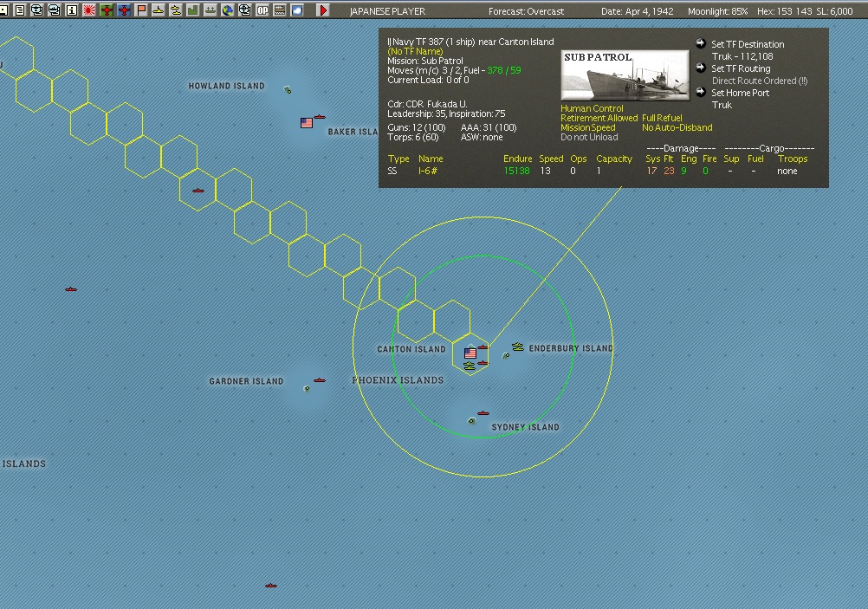Click red submarine at bottom of map

tap(270, 586)
